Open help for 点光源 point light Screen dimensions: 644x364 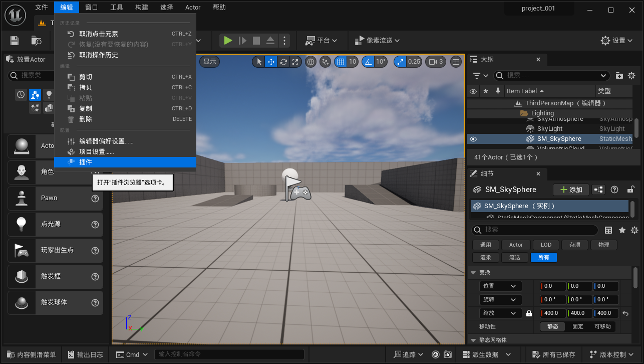point(95,224)
